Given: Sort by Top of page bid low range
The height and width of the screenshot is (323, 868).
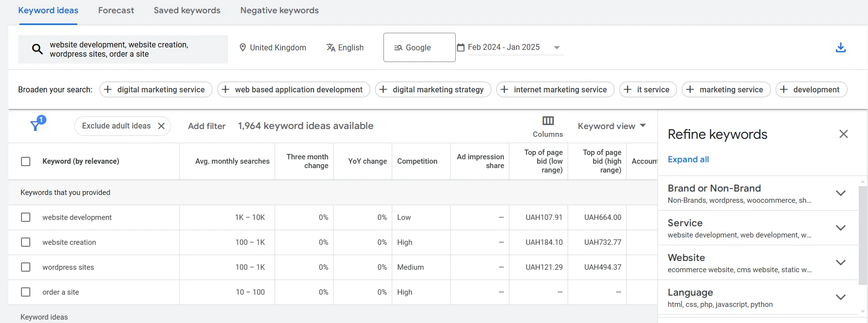Looking at the screenshot, I should coord(543,161).
